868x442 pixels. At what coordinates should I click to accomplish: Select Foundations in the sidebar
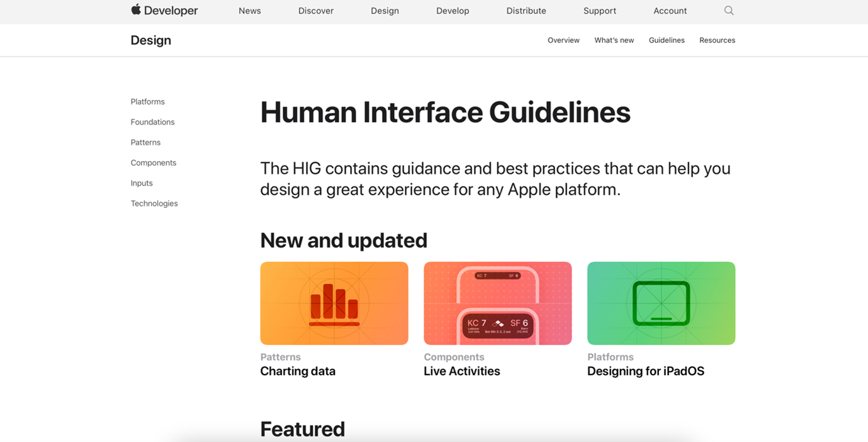tap(153, 122)
